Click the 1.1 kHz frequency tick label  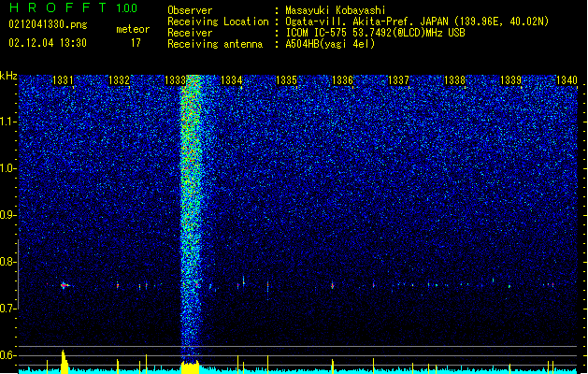click(7, 122)
